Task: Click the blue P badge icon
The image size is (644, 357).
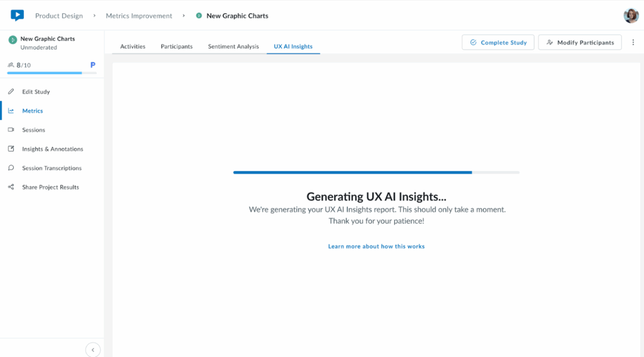Action: pyautogui.click(x=93, y=65)
